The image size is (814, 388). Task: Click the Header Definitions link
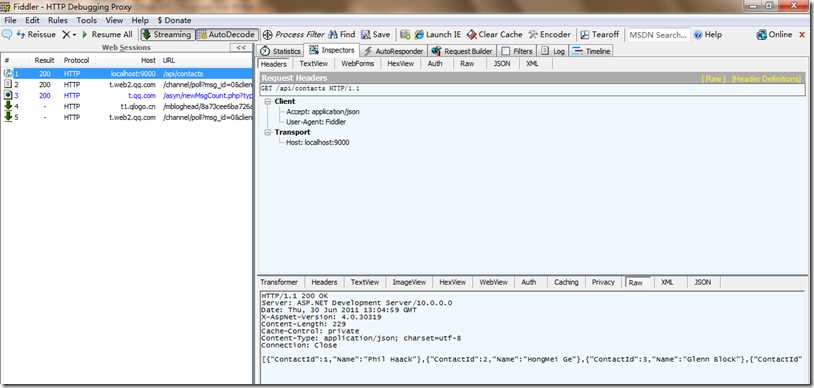pos(766,79)
